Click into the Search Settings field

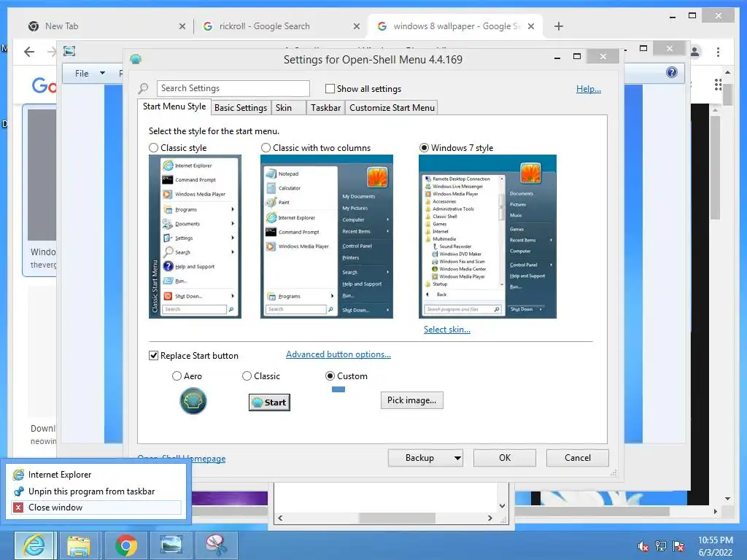coord(233,88)
